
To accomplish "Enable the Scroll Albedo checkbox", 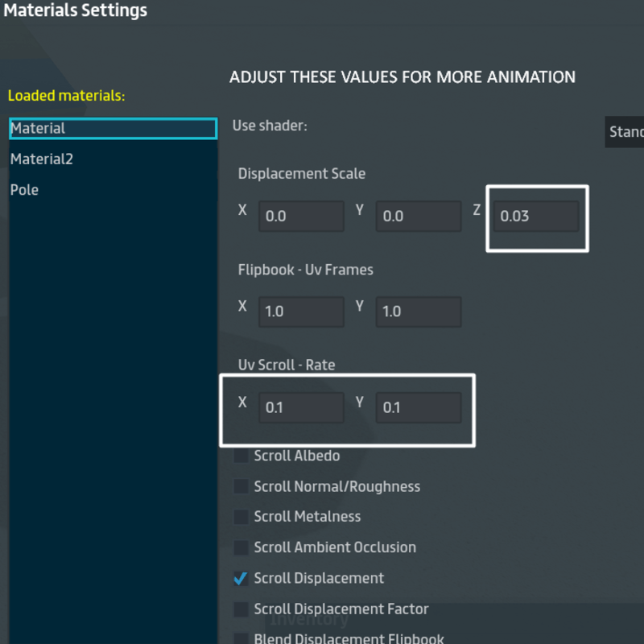I will click(x=241, y=456).
